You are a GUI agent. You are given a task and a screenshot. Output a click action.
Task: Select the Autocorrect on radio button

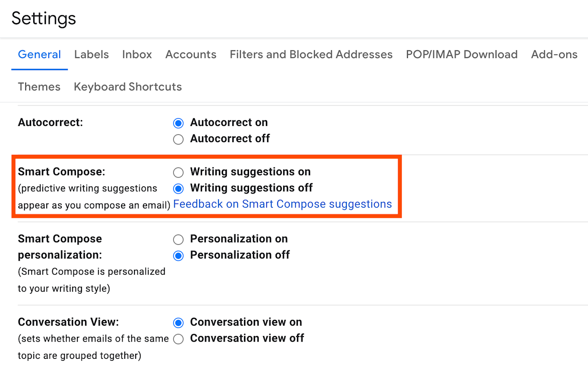(178, 123)
